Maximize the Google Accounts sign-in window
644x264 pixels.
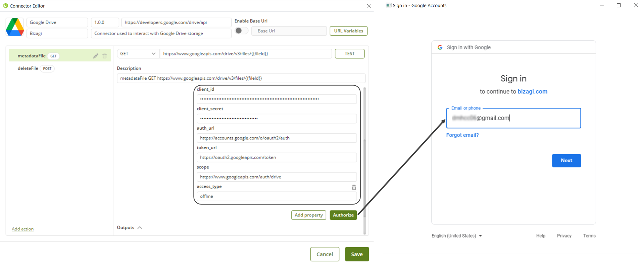pyautogui.click(x=619, y=5)
